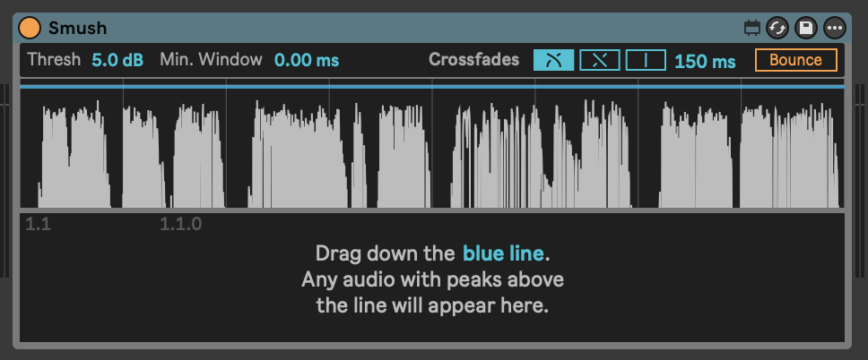Click the Crossfades label
The height and width of the screenshot is (360, 868).
(x=473, y=60)
